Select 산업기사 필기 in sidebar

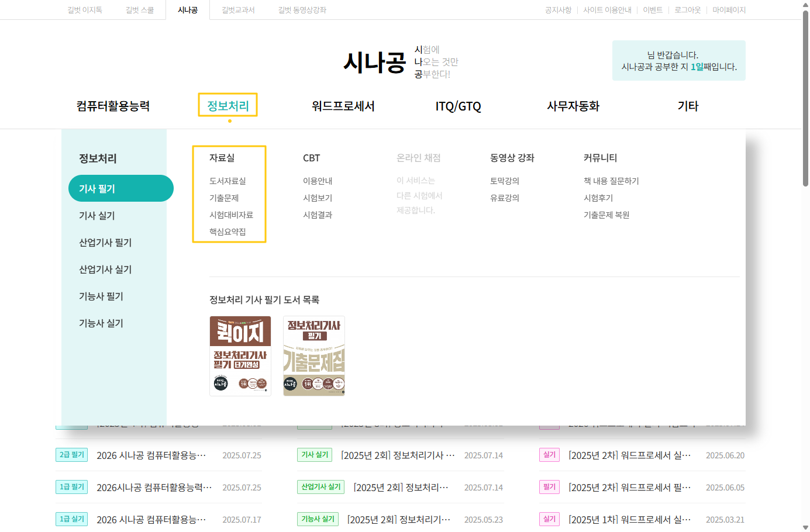tap(105, 243)
